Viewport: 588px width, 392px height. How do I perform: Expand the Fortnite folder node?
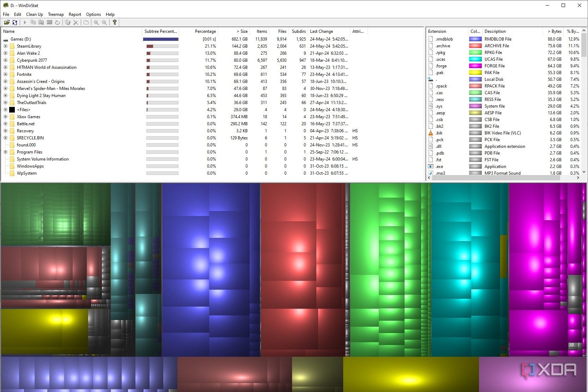coord(5,74)
